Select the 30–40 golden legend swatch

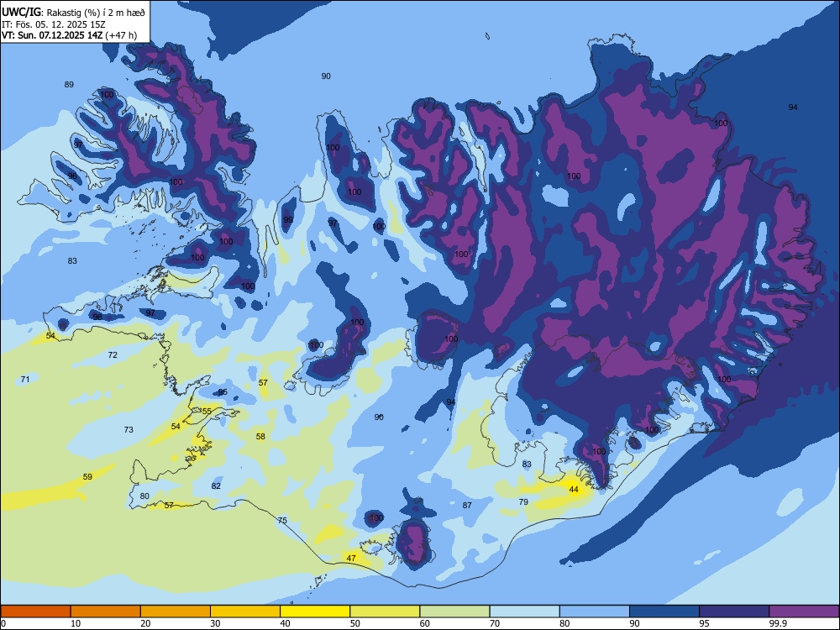245,612
